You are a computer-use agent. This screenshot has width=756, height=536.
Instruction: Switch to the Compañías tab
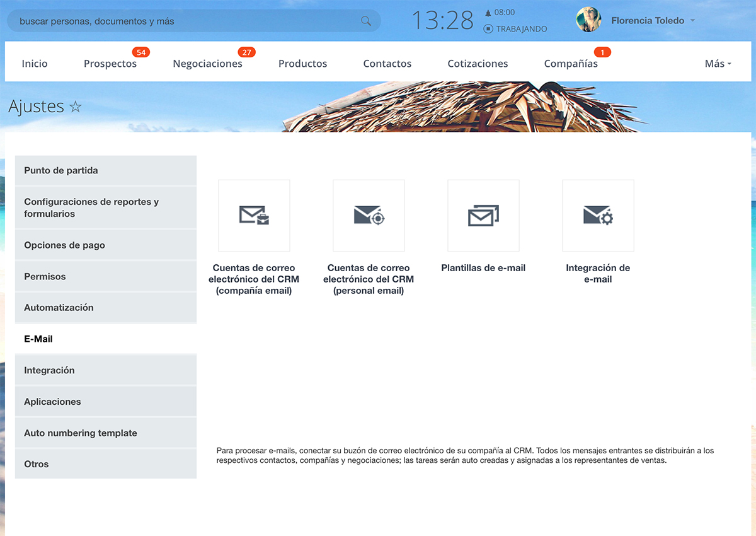pyautogui.click(x=571, y=64)
